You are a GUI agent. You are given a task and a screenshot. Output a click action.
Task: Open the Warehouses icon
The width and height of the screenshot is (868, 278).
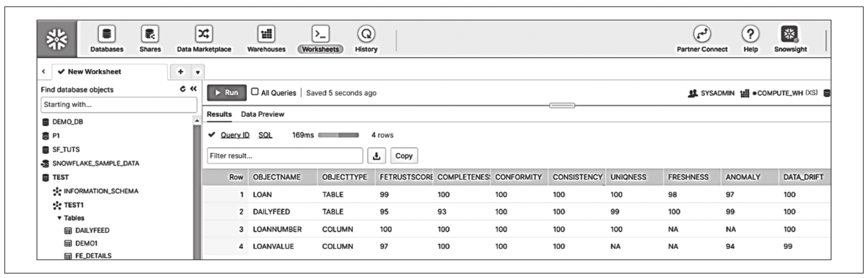pyautogui.click(x=266, y=35)
